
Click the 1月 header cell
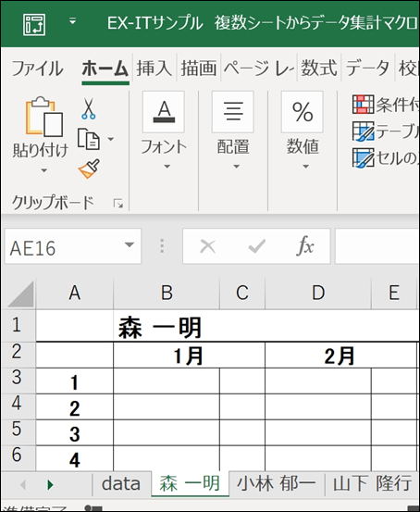tap(190, 355)
